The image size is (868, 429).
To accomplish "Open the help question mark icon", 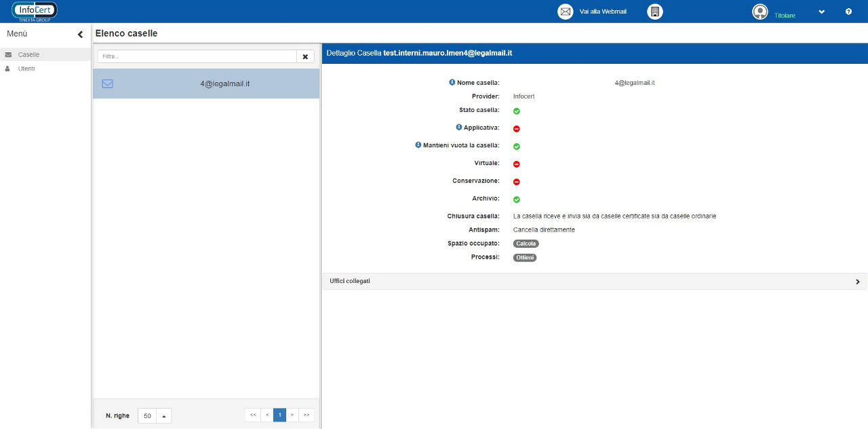I will 848,12.
